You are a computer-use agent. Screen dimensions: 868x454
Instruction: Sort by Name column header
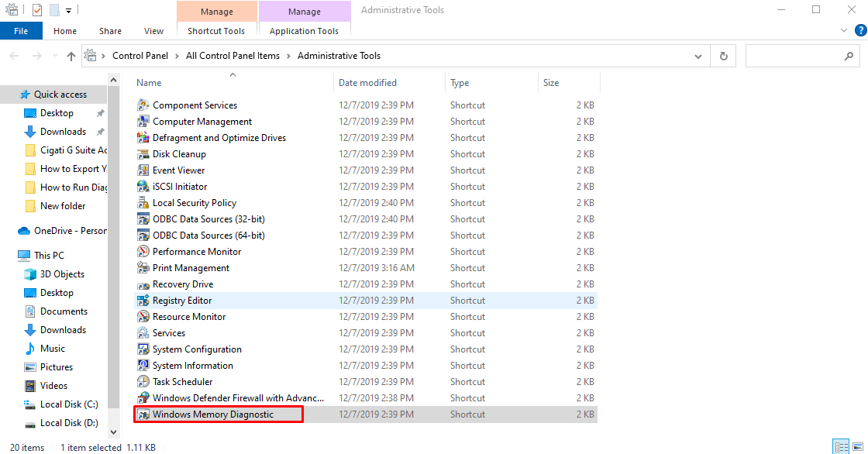232,82
